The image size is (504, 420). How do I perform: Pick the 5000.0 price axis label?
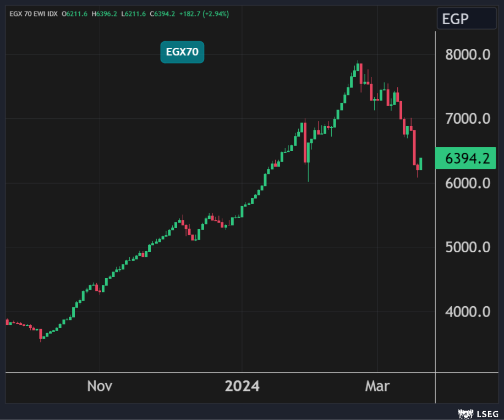point(467,247)
